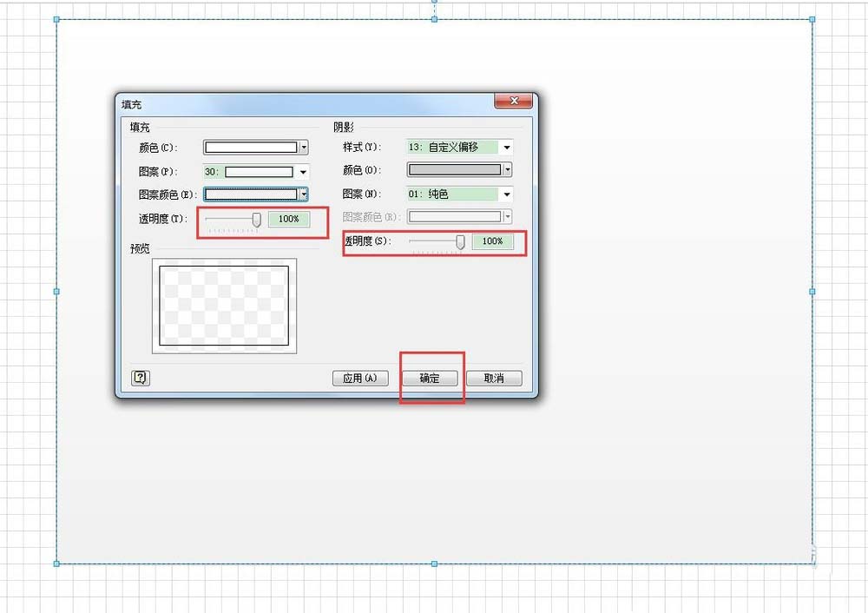Select the shadow transparency 100% value box
Image resolution: width=868 pixels, height=613 pixels.
pyautogui.click(x=492, y=242)
